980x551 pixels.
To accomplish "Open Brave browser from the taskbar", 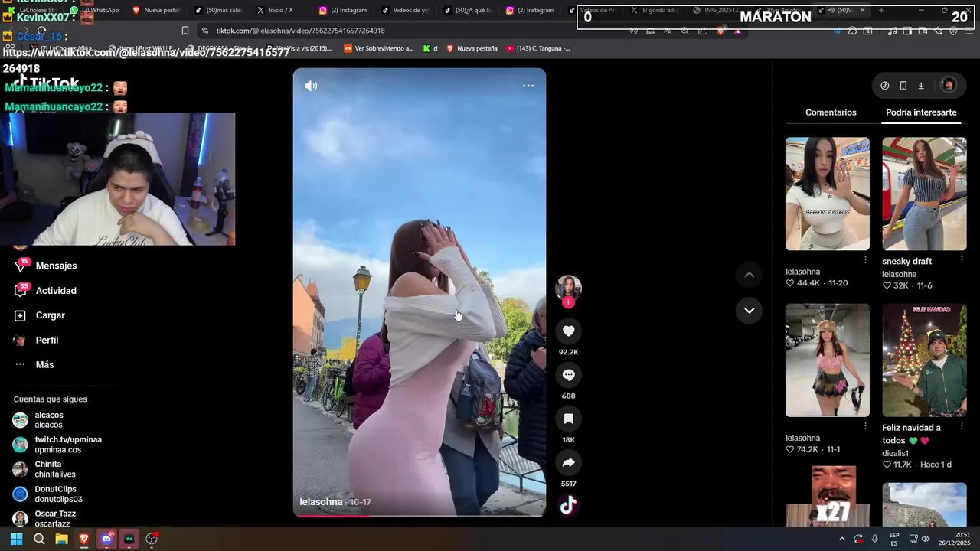I will (x=84, y=539).
